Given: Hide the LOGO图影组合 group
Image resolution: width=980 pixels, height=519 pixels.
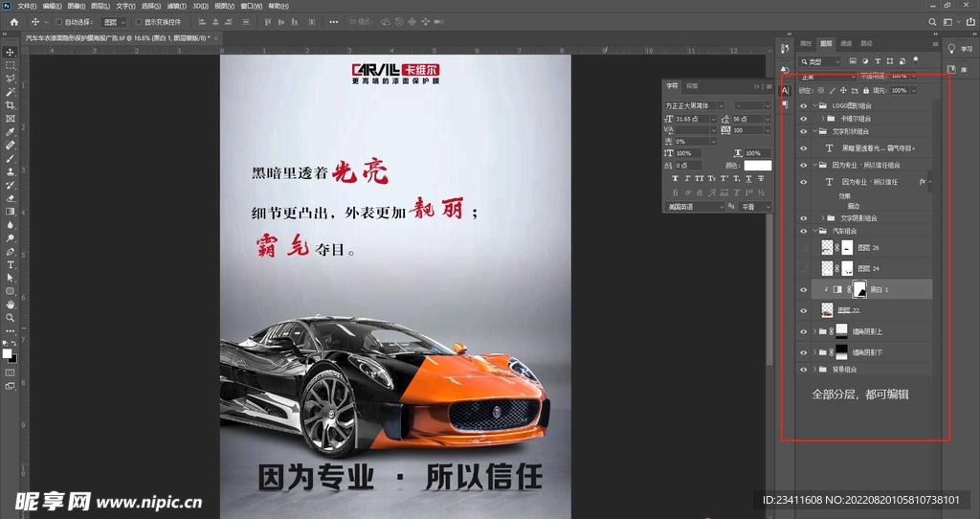Looking at the screenshot, I should [804, 105].
